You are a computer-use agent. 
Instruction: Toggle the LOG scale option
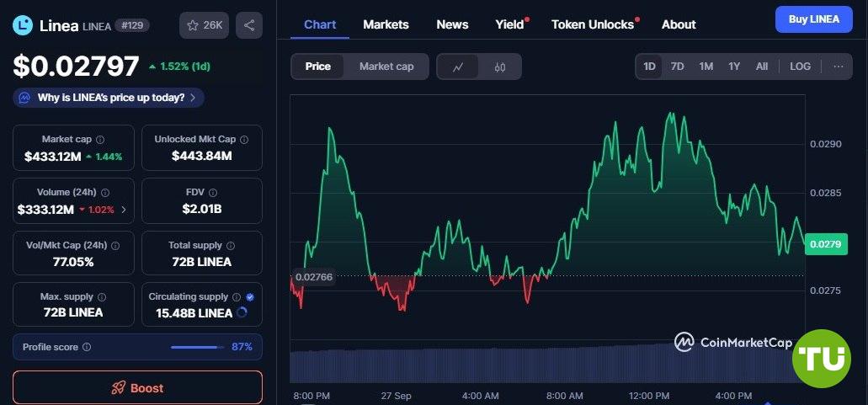pyautogui.click(x=800, y=67)
